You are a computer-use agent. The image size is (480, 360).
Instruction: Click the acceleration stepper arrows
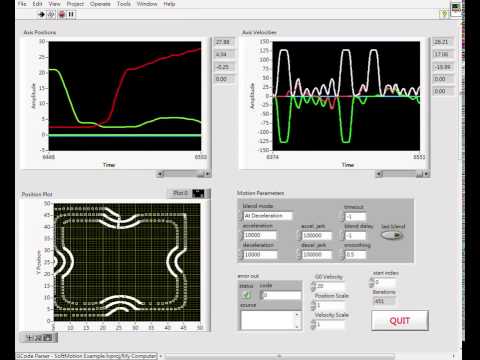click(241, 235)
